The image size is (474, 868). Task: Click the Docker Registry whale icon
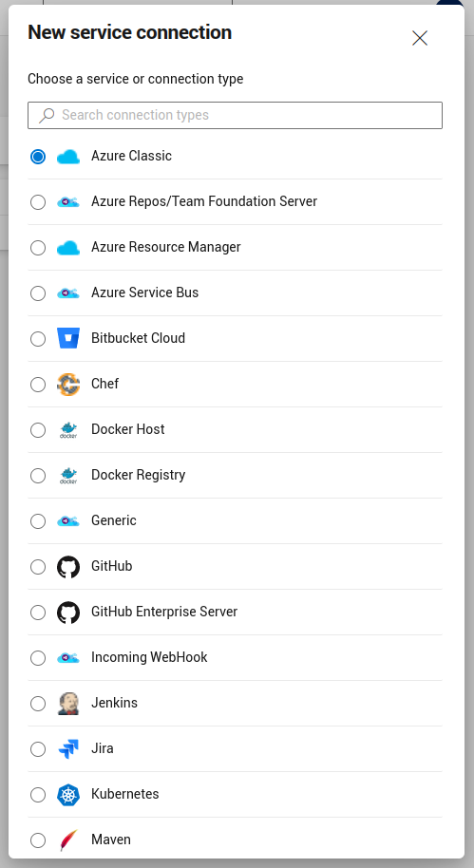[68, 475]
